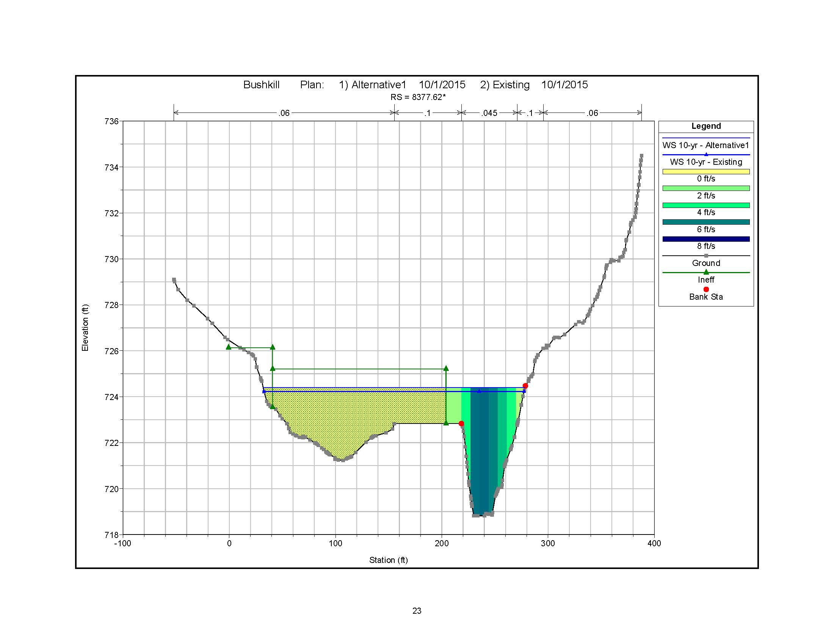834x644 pixels.
Task: Click the red Bank Sta legend dot
Action: (706, 289)
